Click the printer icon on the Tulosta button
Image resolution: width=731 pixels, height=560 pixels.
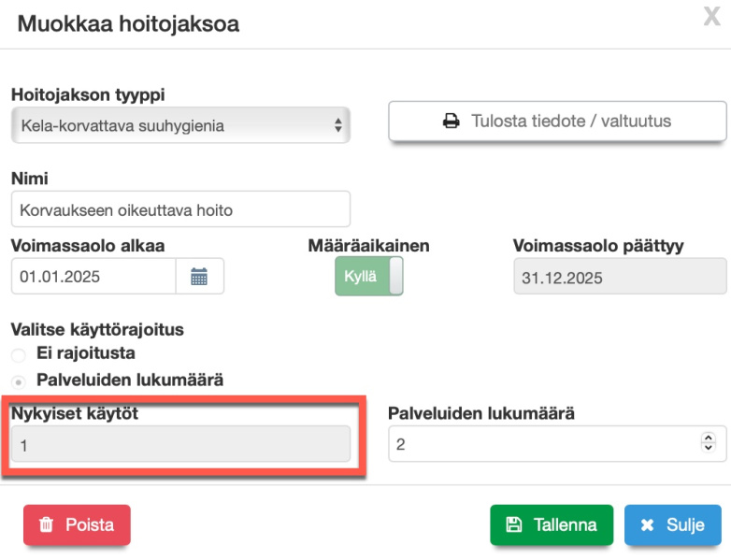[451, 121]
